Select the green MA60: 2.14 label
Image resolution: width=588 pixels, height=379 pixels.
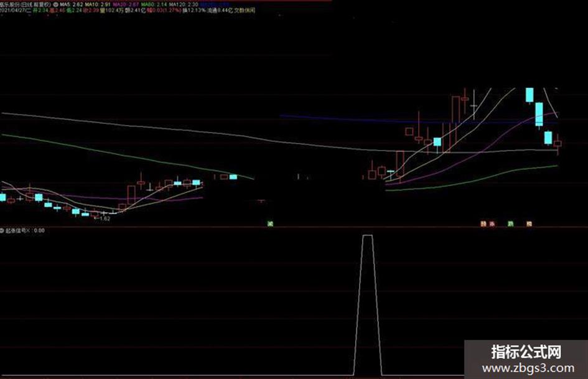pyautogui.click(x=154, y=4)
